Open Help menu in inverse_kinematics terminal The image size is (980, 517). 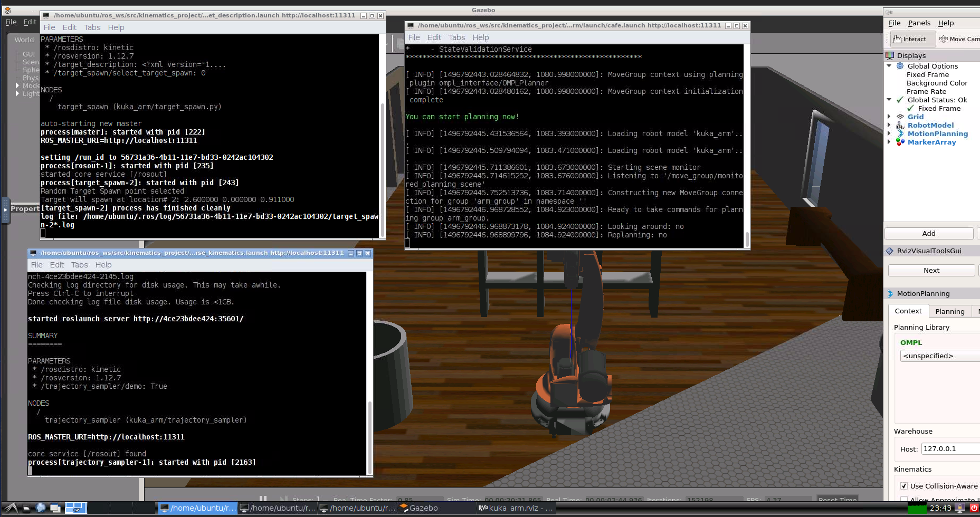tap(103, 265)
